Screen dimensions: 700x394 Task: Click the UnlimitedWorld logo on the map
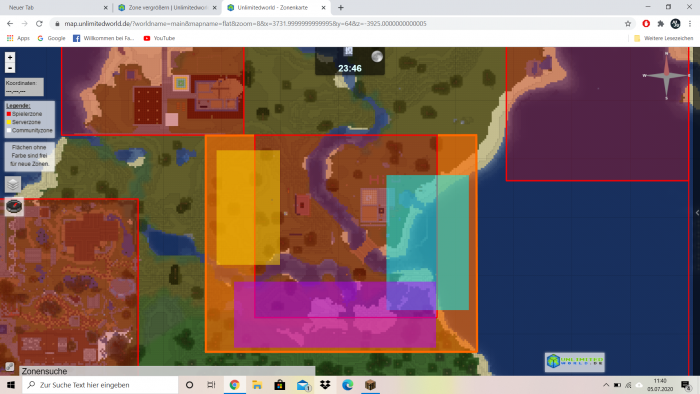[575, 361]
